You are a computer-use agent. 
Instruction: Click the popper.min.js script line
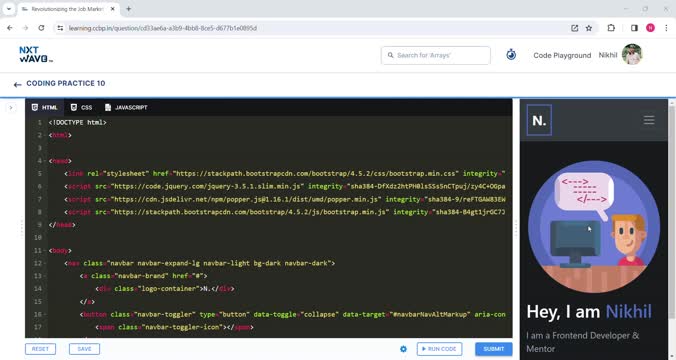pos(285,199)
